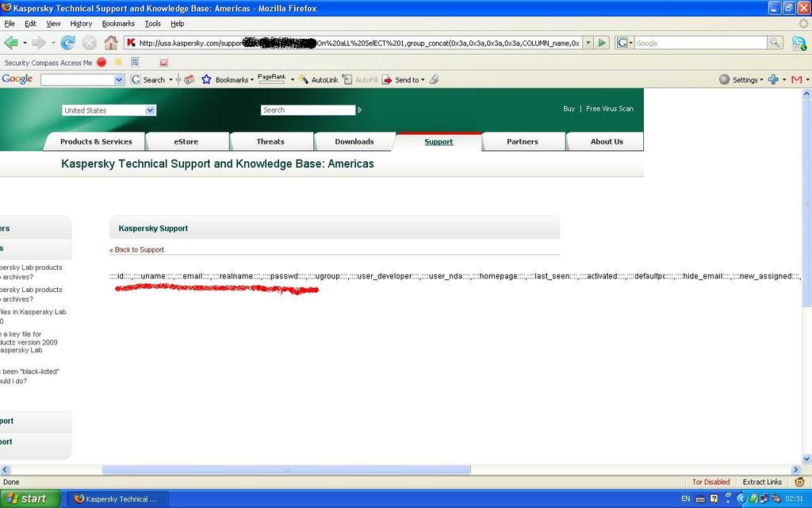Click the Send to button

400,80
